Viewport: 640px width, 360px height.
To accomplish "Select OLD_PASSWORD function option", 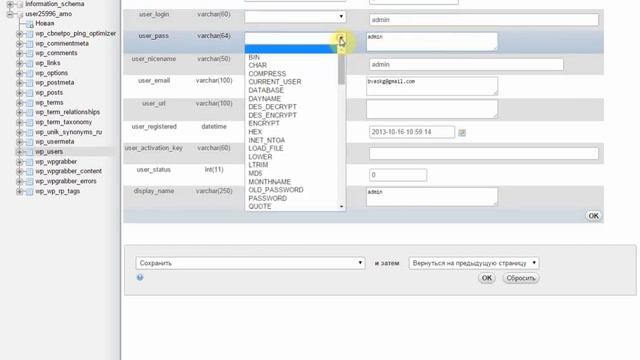I will [x=276, y=190].
